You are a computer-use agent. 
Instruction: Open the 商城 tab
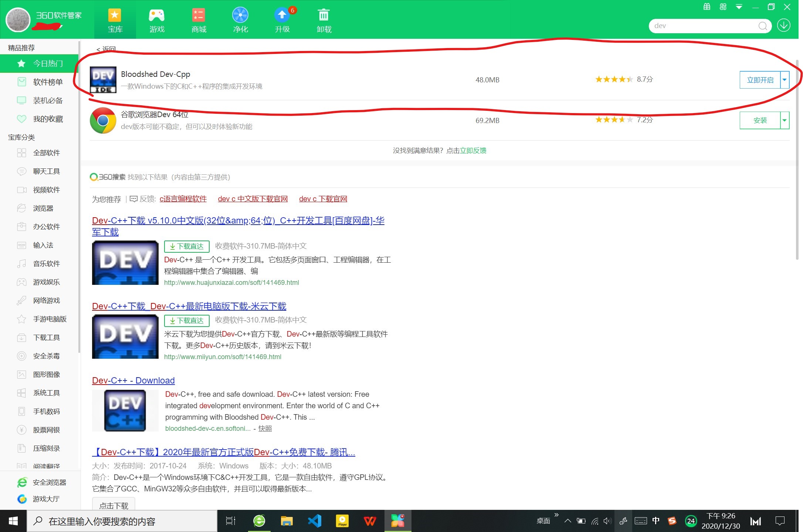[x=199, y=20]
